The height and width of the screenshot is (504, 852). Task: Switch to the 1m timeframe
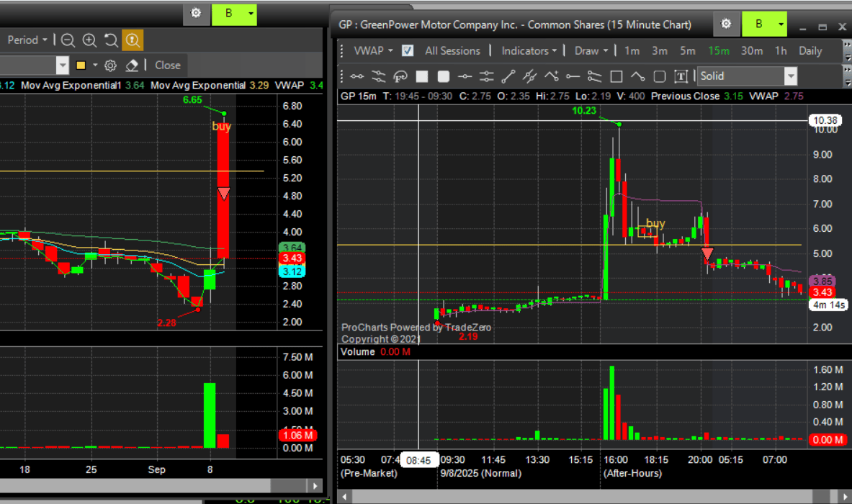click(x=632, y=50)
